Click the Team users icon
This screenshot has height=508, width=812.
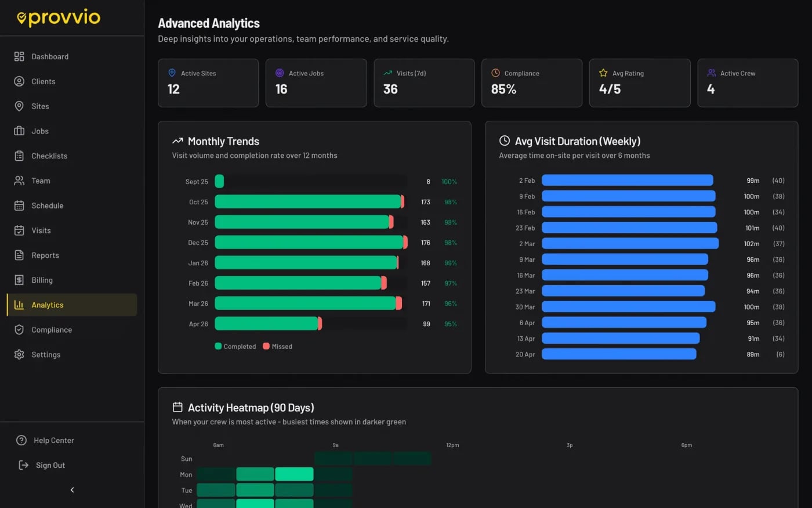tap(19, 181)
